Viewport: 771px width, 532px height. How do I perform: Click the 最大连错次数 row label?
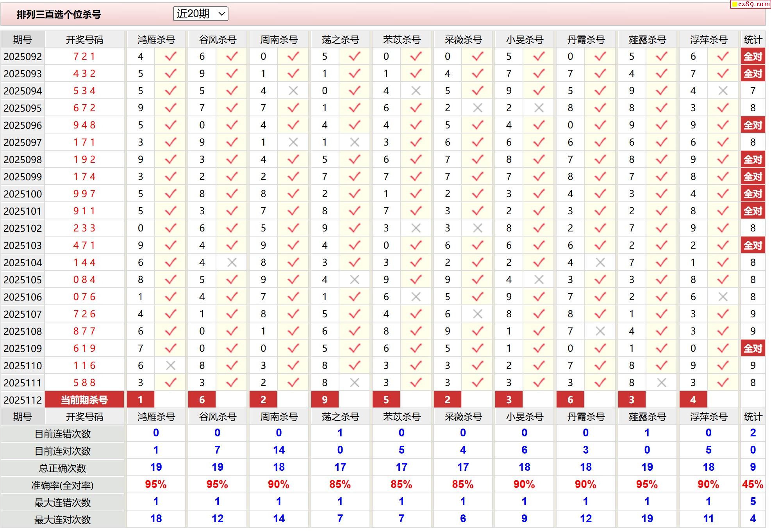(62, 503)
